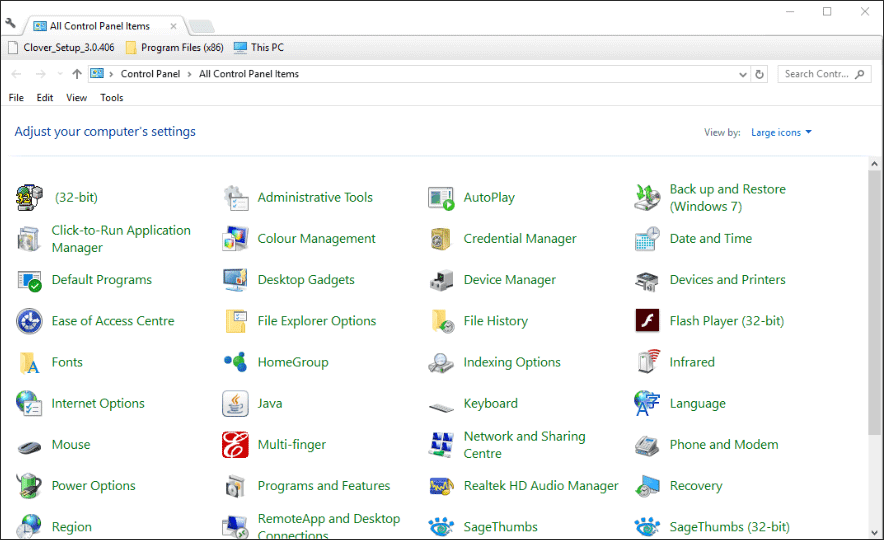Open Device Manager icon
Image resolution: width=884 pixels, height=540 pixels.
(441, 280)
